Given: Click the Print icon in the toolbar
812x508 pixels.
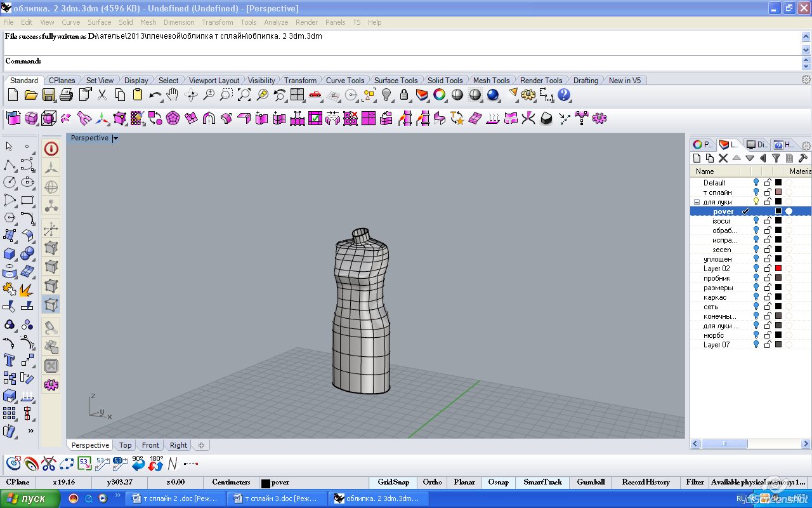Looking at the screenshot, I should [66, 95].
